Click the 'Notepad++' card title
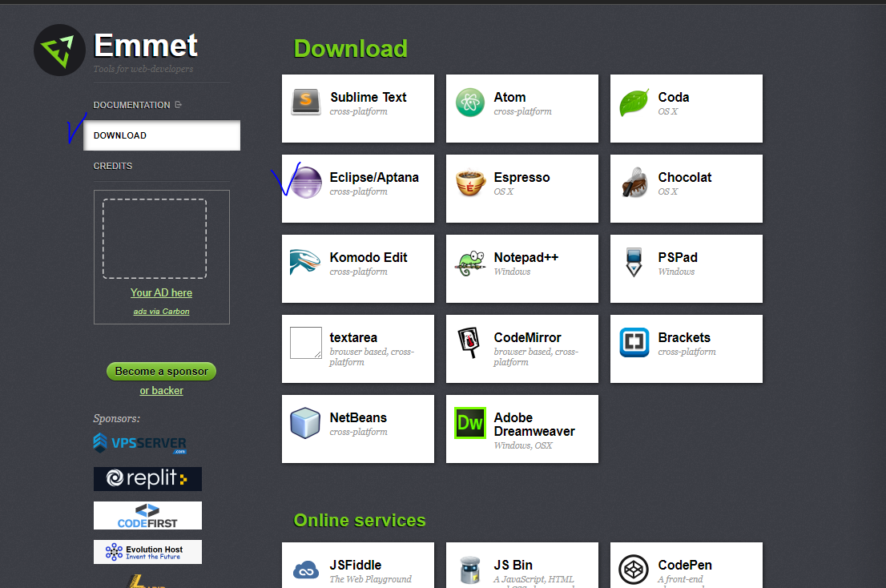The height and width of the screenshot is (588, 886). [x=526, y=258]
